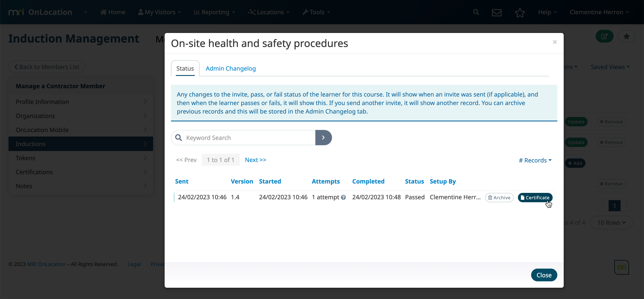Click the MRI OnLocation footer link
644x299 pixels.
coord(46,264)
